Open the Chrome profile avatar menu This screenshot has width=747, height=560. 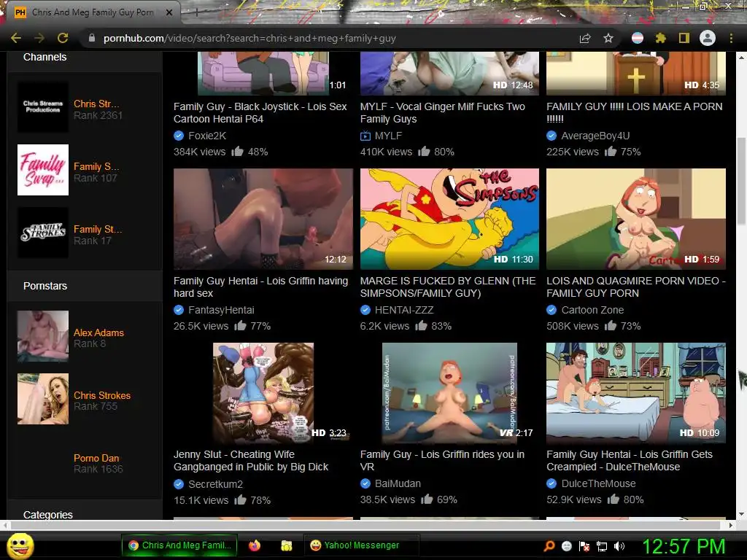tap(708, 38)
